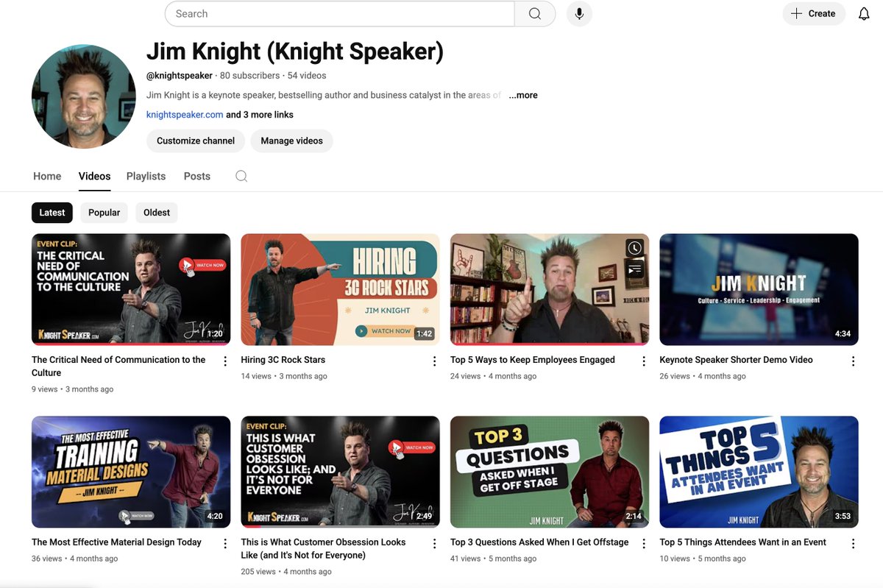Click title 'Top 5 Things Attendees Want in an Event'
883x588 pixels.
743,542
